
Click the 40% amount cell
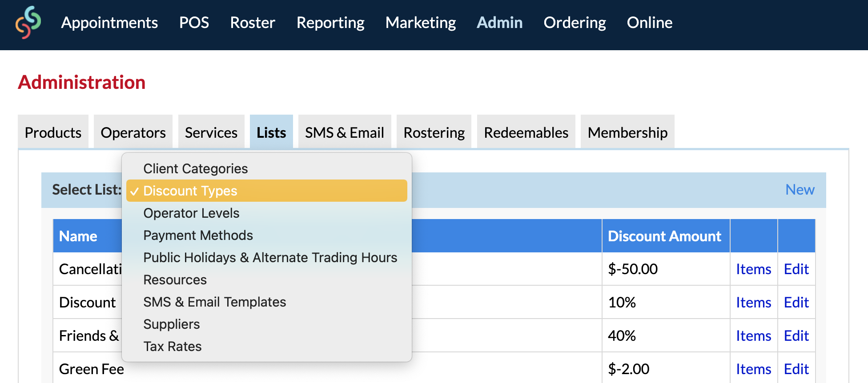(666, 335)
